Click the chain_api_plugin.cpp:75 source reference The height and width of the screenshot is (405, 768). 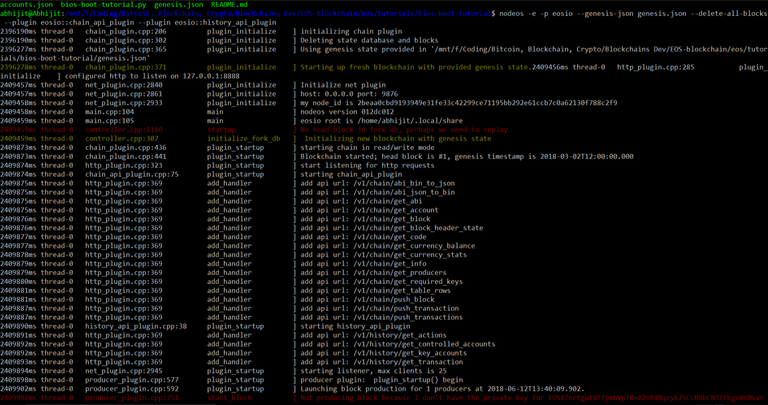(x=132, y=174)
